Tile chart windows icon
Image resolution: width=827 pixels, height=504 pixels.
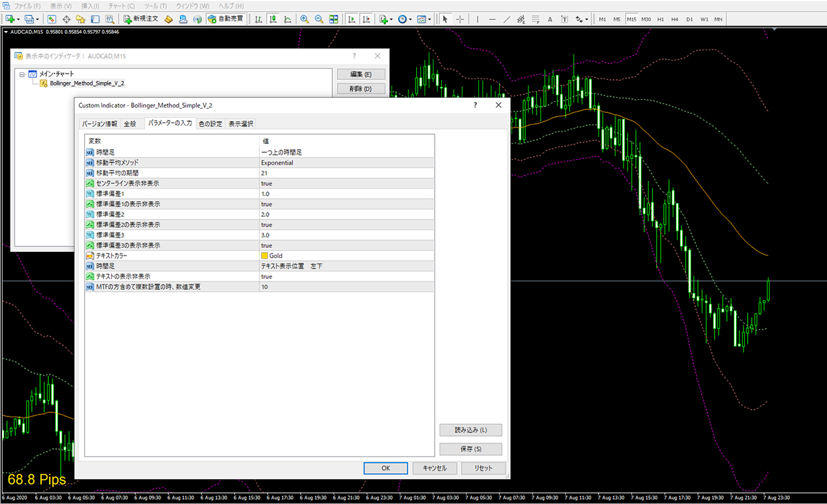pos(334,19)
